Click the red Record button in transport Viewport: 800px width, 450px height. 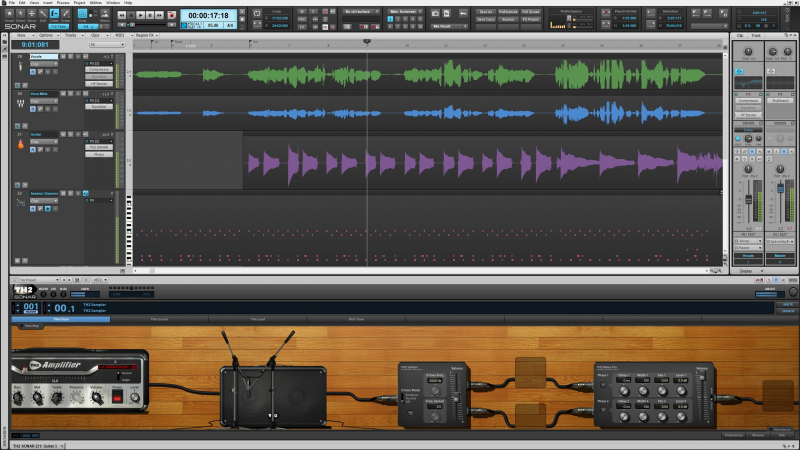[172, 16]
